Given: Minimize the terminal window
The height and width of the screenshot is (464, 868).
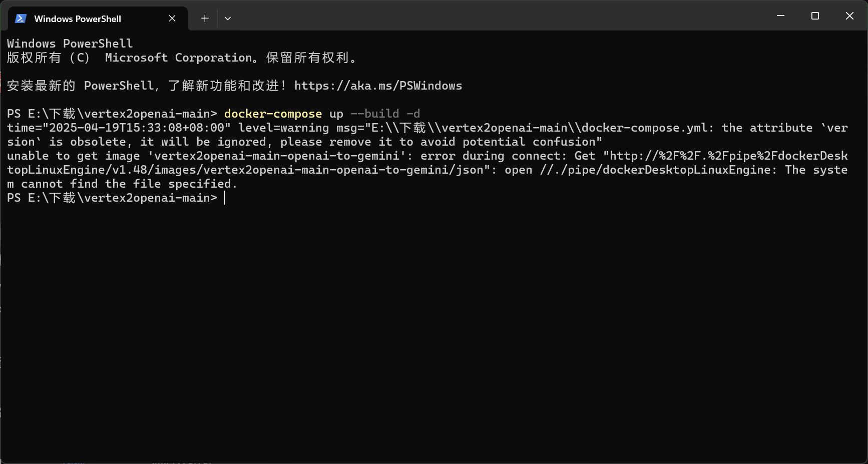Looking at the screenshot, I should [780, 16].
